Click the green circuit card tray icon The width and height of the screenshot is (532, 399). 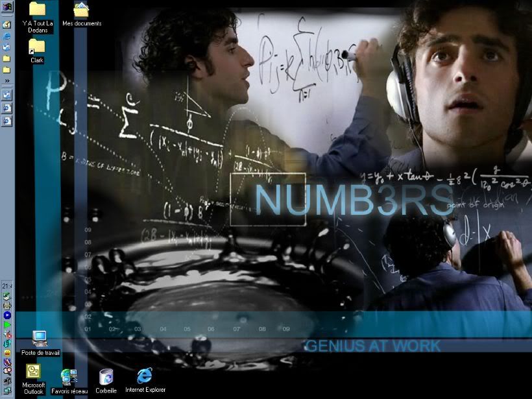(7, 297)
